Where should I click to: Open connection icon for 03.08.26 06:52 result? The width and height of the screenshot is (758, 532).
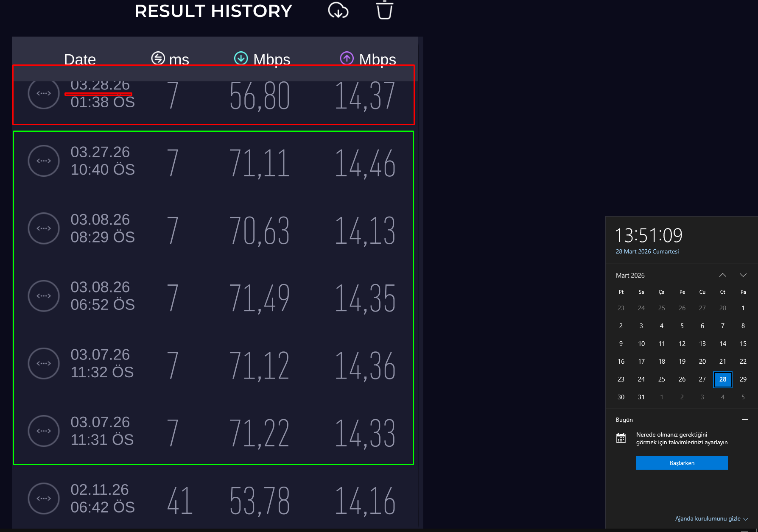pos(44,296)
